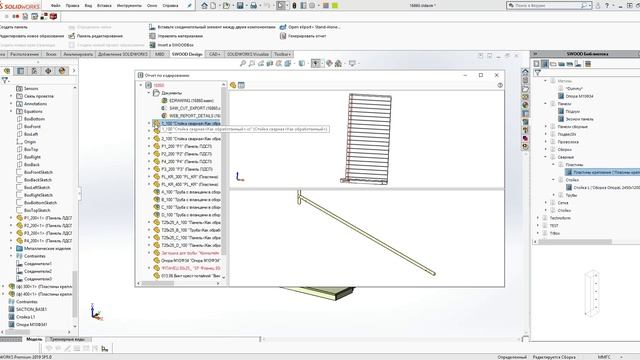
Task: Click the report tree vertical scrollbar
Action: pos(223,171)
